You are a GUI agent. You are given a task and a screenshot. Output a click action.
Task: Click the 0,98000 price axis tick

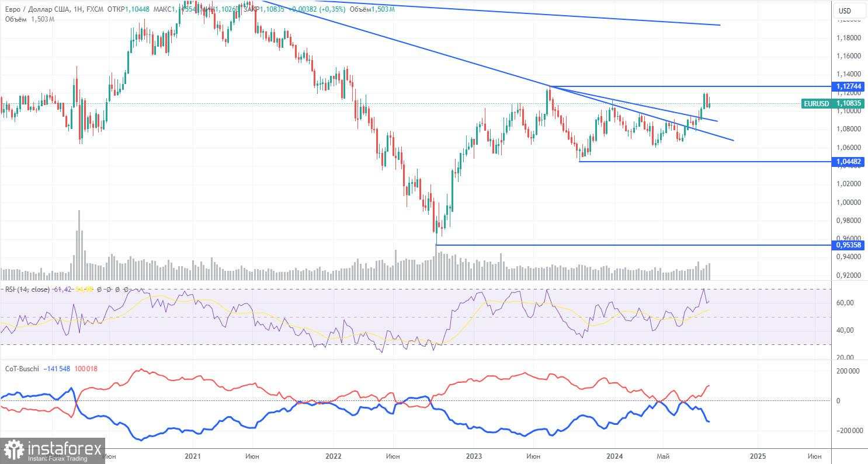849,220
